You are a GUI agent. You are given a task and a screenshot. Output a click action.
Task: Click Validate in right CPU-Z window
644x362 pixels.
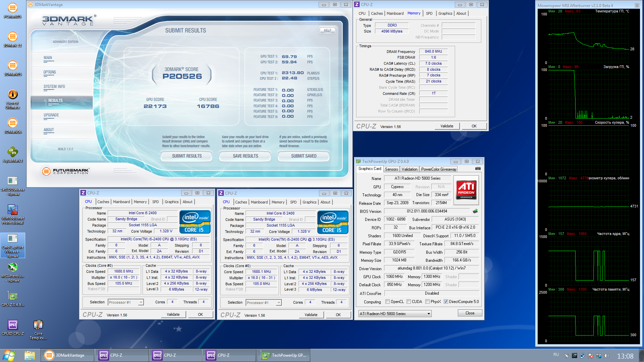(311, 315)
